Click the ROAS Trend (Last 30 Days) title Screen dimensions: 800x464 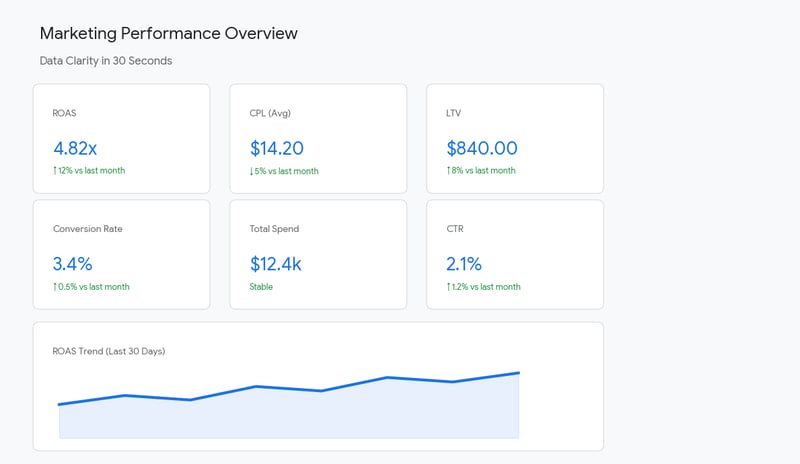click(109, 352)
